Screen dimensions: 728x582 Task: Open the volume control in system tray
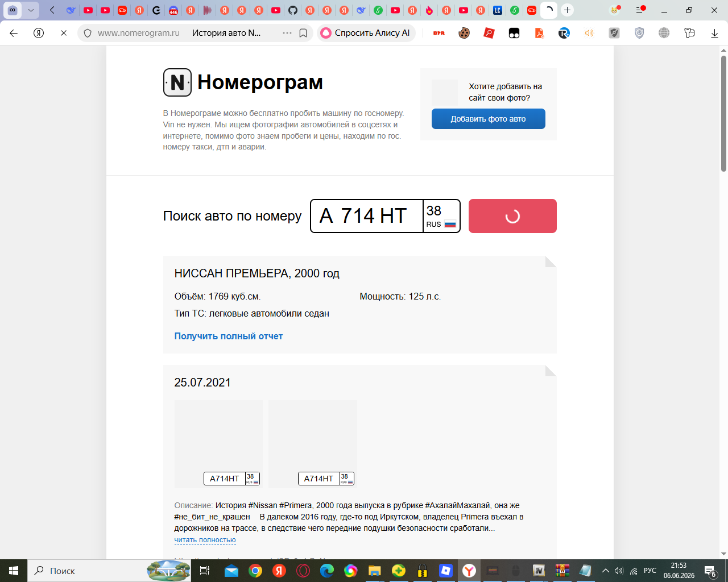619,571
